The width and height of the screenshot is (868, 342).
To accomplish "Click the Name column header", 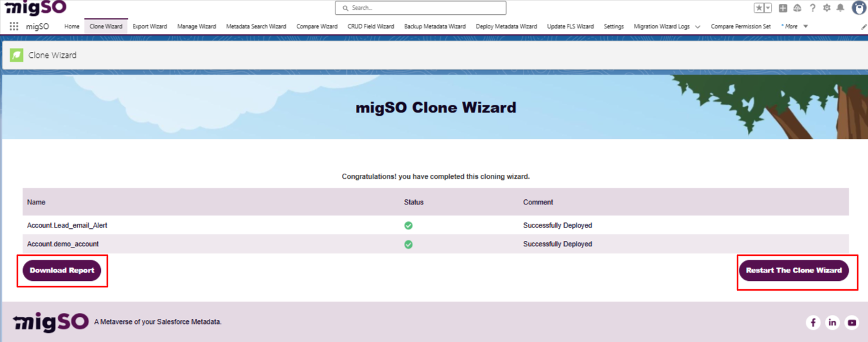I will pos(36,202).
